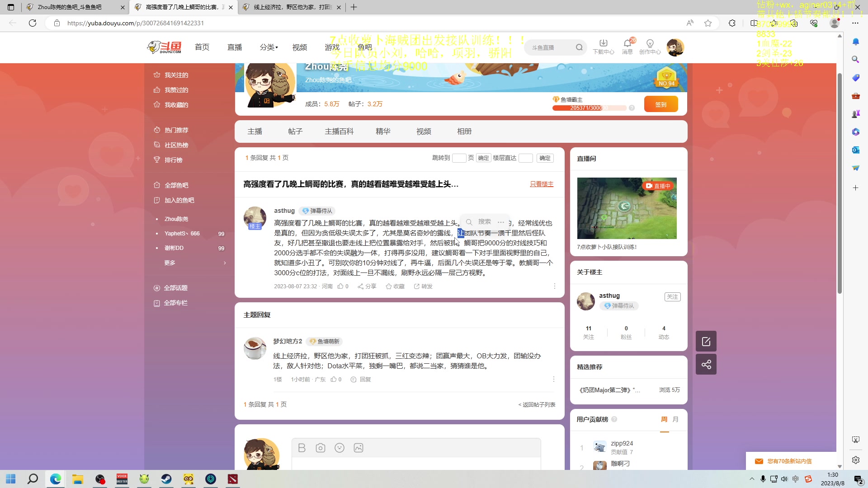Click inside the reply editor text area
Viewport: 868px width, 488px height.
click(x=416, y=464)
